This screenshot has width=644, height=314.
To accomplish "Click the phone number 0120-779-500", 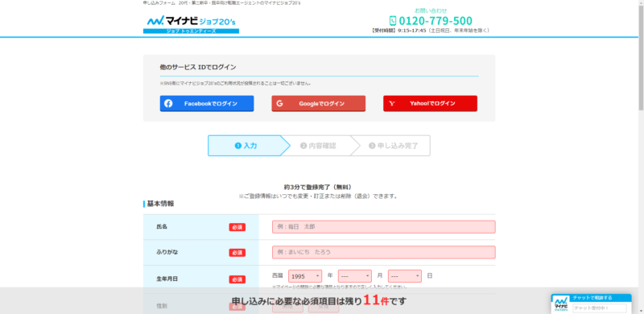I will point(436,21).
